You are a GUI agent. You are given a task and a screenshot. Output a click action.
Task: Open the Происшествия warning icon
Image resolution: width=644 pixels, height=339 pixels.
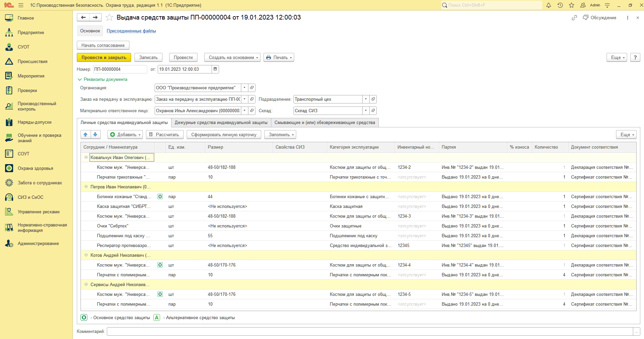9,61
